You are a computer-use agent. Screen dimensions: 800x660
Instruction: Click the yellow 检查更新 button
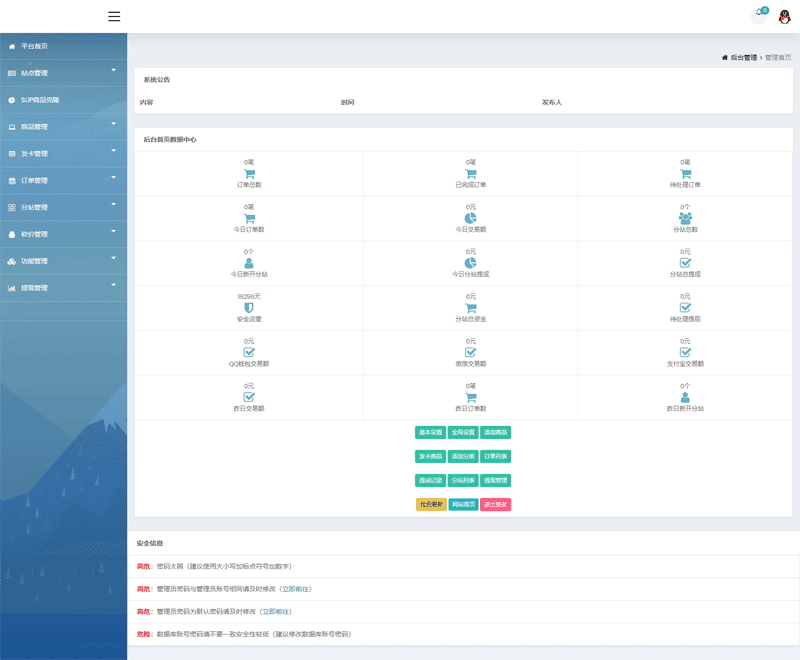[430, 505]
